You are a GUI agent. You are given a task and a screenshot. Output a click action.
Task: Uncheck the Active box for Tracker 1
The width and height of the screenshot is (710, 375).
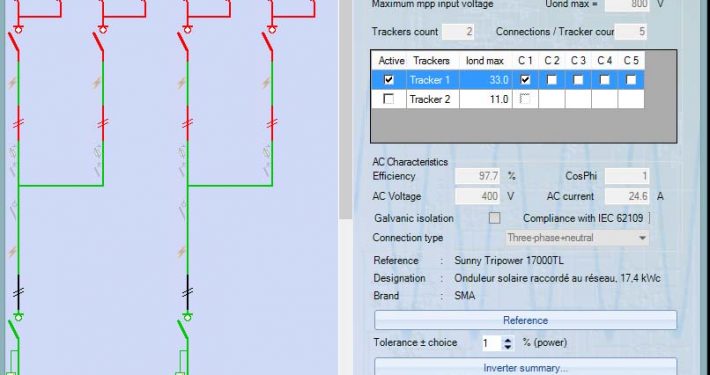click(389, 80)
